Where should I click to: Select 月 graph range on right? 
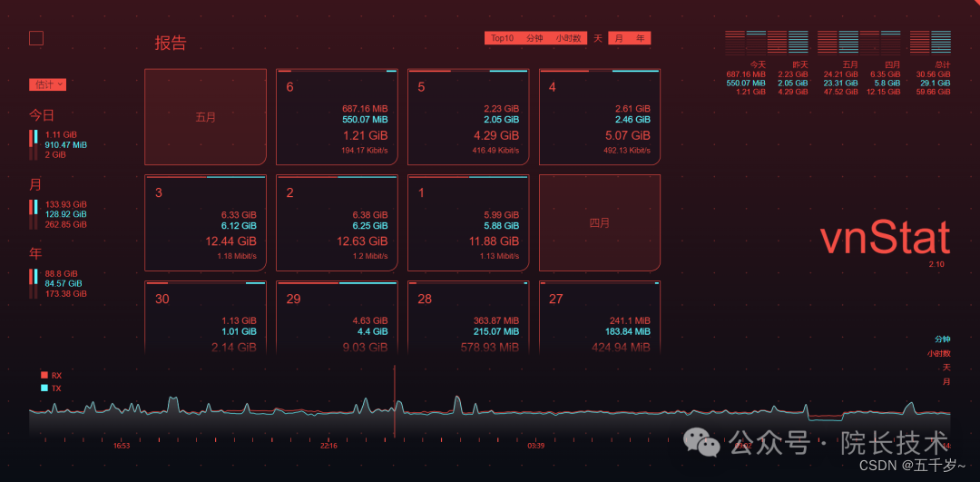[946, 381]
